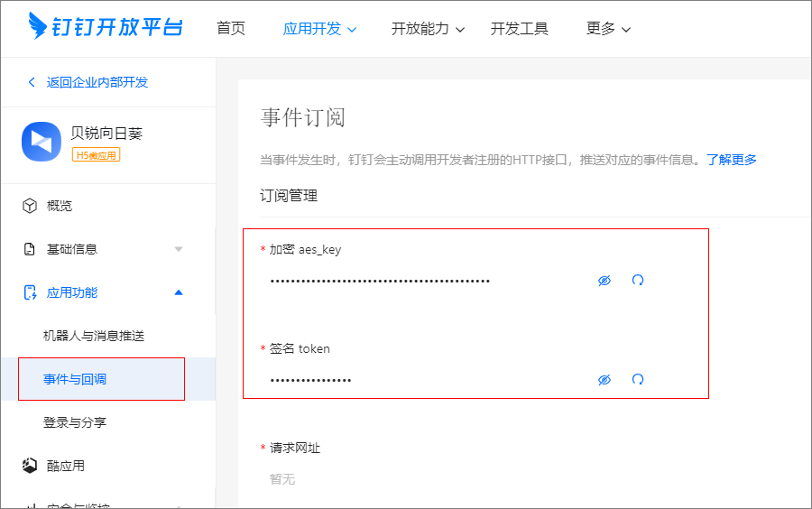
Task: Open the 开放能力 dropdown menu
Action: [428, 29]
